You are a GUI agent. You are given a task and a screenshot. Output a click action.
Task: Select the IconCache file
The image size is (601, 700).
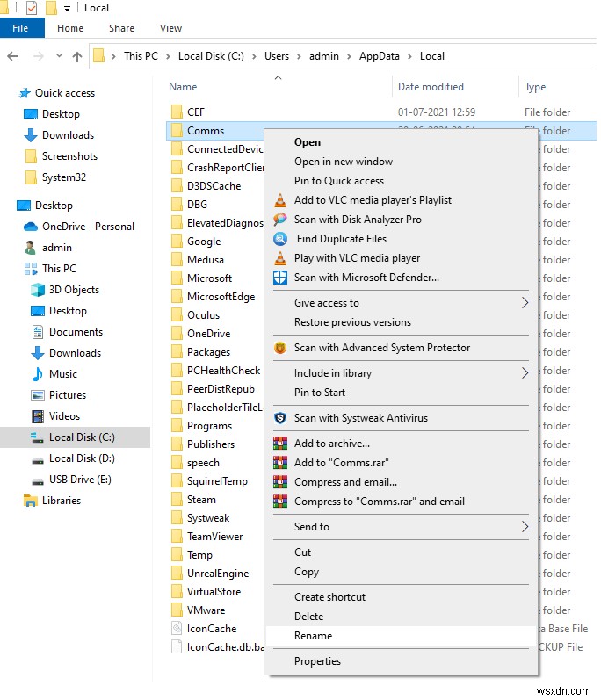tap(212, 629)
